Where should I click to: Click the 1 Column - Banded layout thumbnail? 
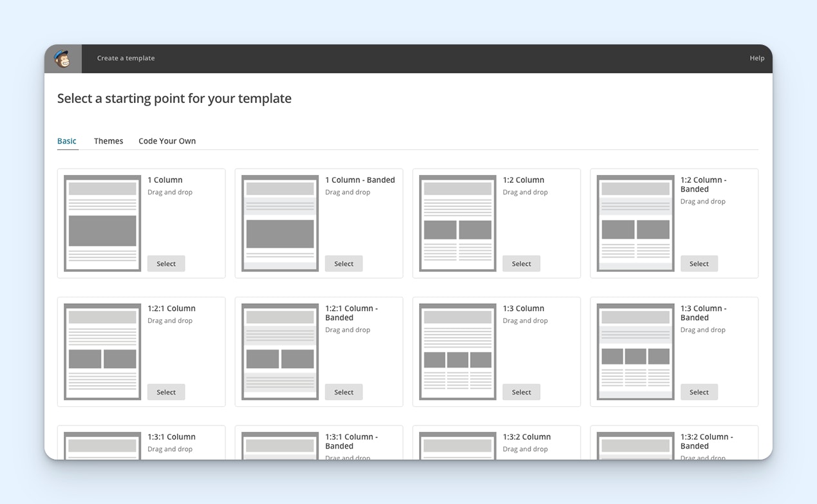tap(280, 223)
